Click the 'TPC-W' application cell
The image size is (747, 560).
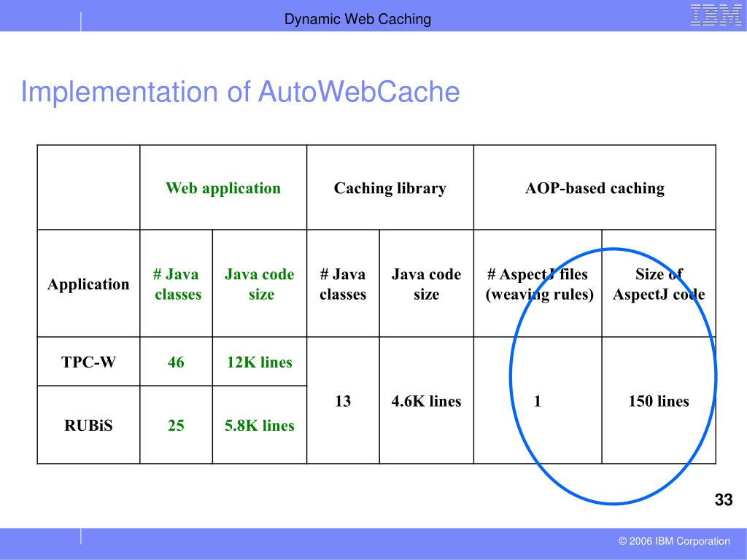[x=88, y=362]
